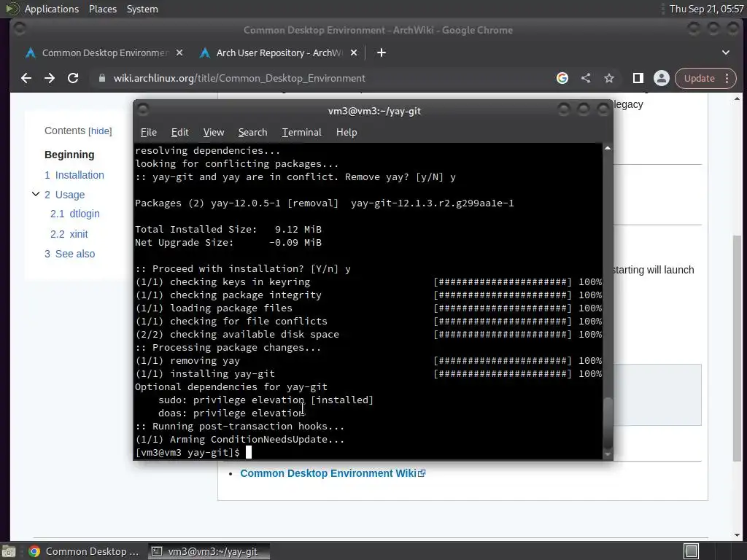Open Chrome side panel icon
747x560 pixels.
[638, 78]
